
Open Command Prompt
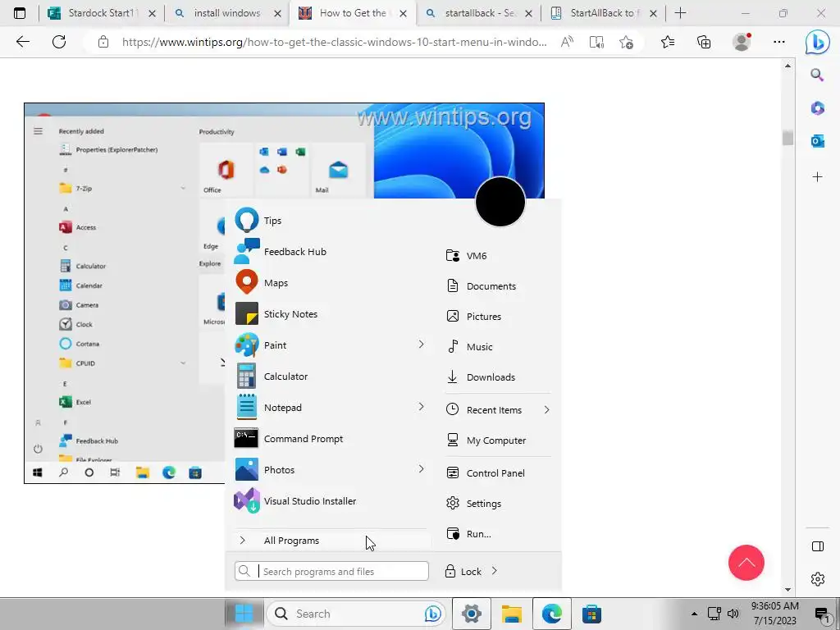click(x=330, y=439)
